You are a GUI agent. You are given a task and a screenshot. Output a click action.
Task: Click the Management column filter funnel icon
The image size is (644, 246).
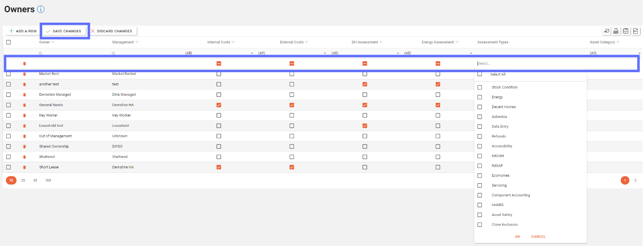[137, 43]
